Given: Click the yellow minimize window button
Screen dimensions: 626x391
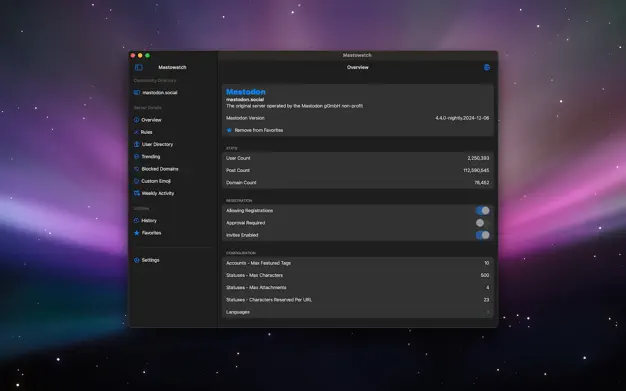Looking at the screenshot, I should pos(140,56).
